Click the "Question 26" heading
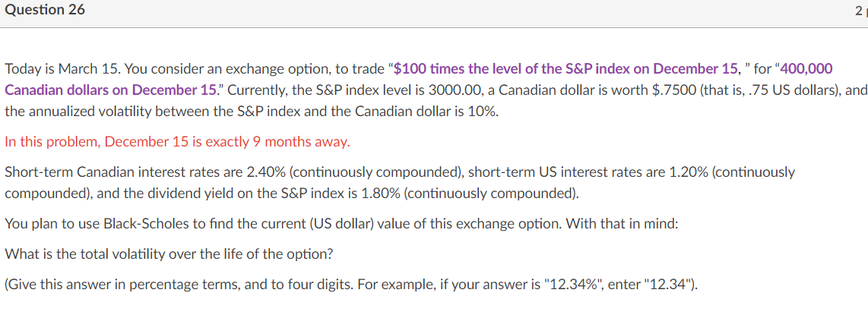The width and height of the screenshot is (868, 318). 44,10
